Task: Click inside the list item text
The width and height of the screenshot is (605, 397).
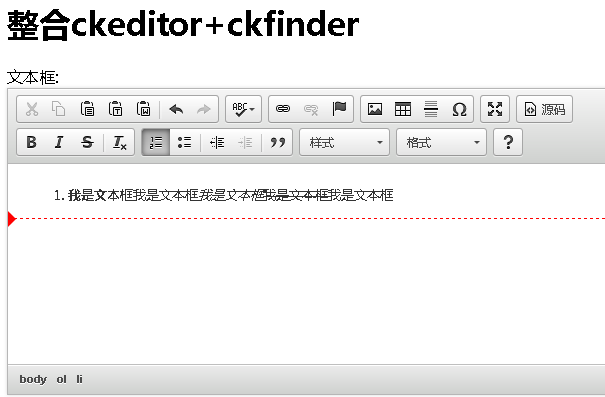Action: coord(231,195)
